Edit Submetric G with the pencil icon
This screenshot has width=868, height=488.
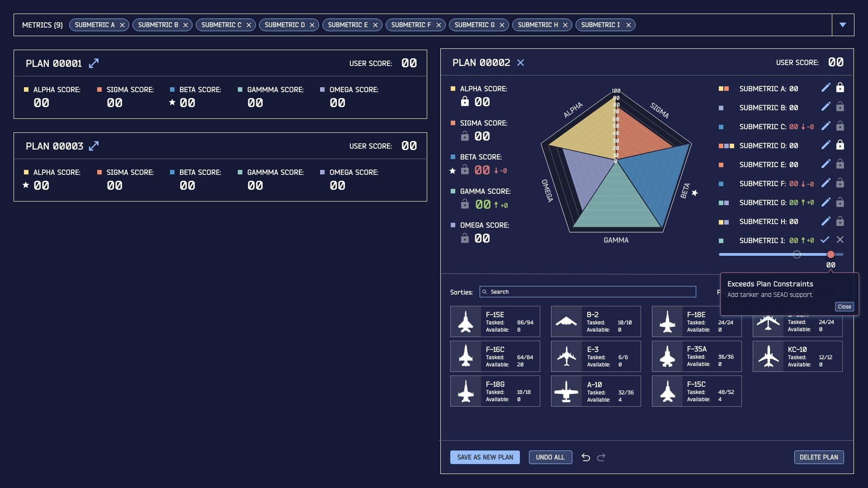826,202
